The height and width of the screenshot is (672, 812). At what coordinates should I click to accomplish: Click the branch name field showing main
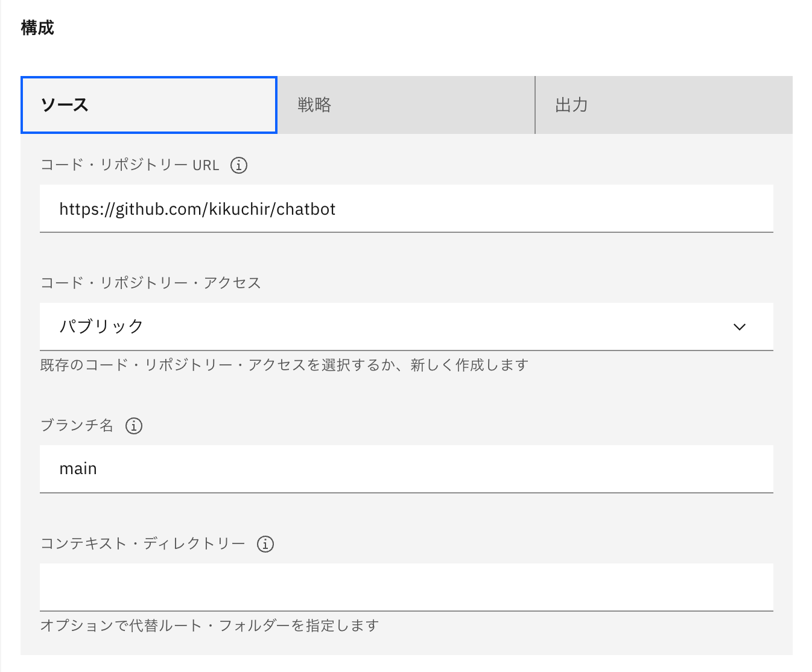(x=405, y=469)
